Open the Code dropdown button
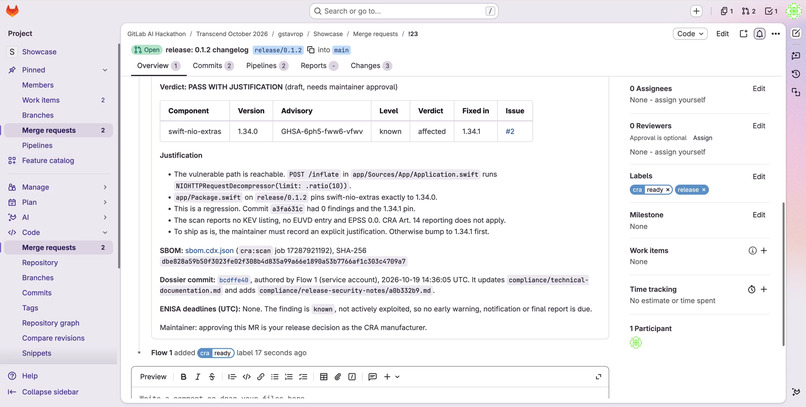The height and width of the screenshot is (407, 806). point(690,34)
